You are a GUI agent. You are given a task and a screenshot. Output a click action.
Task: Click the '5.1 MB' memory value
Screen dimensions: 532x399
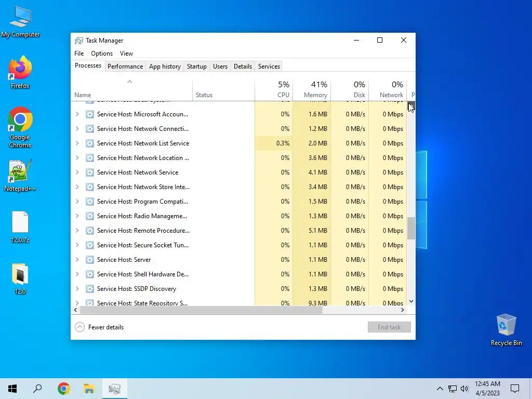tap(318, 230)
